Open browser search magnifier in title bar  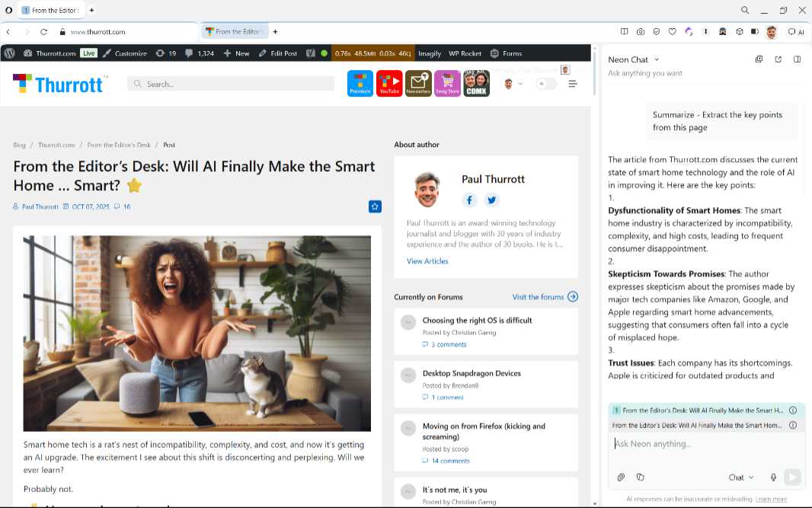pyautogui.click(x=745, y=10)
